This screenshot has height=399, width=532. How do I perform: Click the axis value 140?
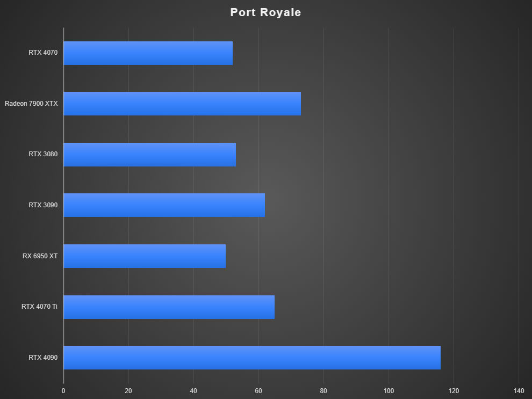click(519, 391)
